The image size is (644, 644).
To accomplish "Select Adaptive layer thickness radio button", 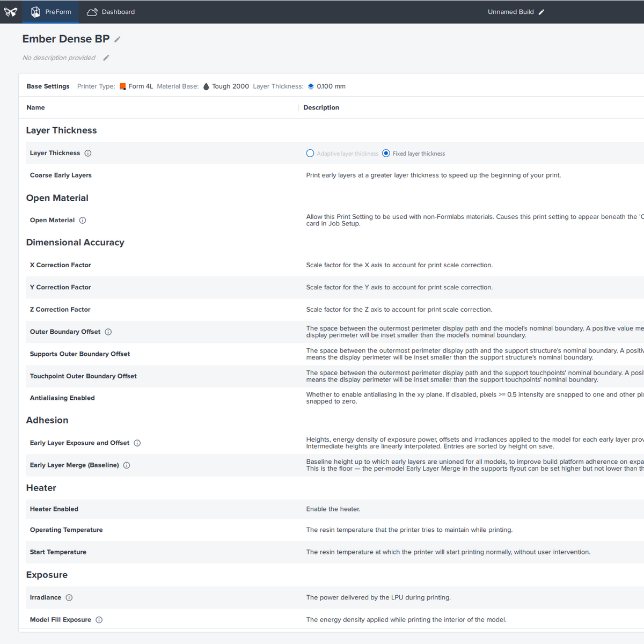I will tap(310, 153).
